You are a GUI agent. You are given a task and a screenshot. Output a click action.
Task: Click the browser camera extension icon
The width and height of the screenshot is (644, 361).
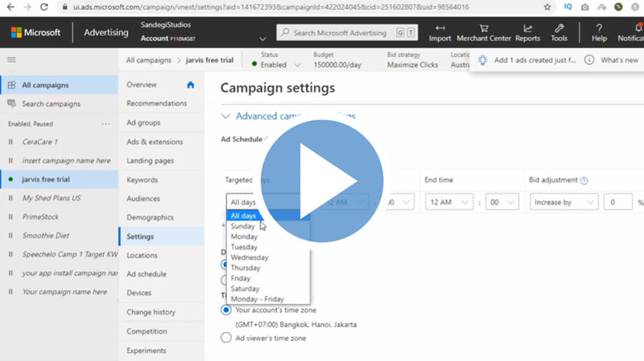tap(585, 7)
